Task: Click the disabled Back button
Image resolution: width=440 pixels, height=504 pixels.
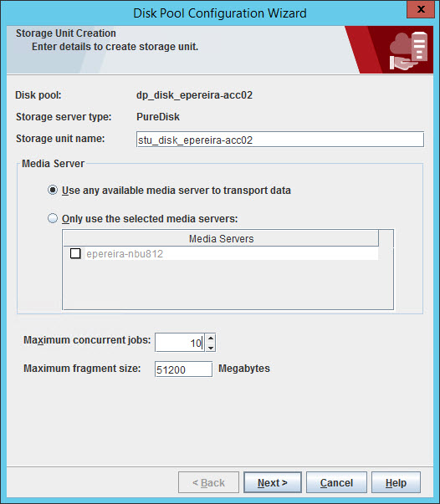Action: [x=208, y=482]
